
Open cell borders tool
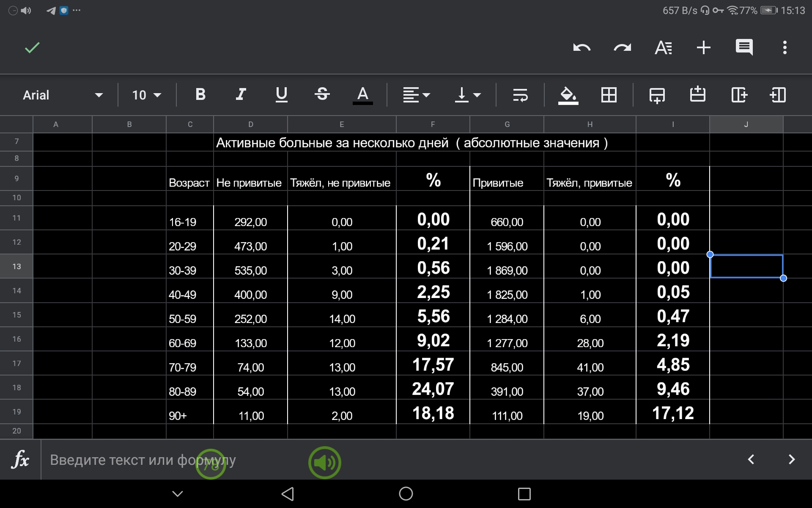609,95
